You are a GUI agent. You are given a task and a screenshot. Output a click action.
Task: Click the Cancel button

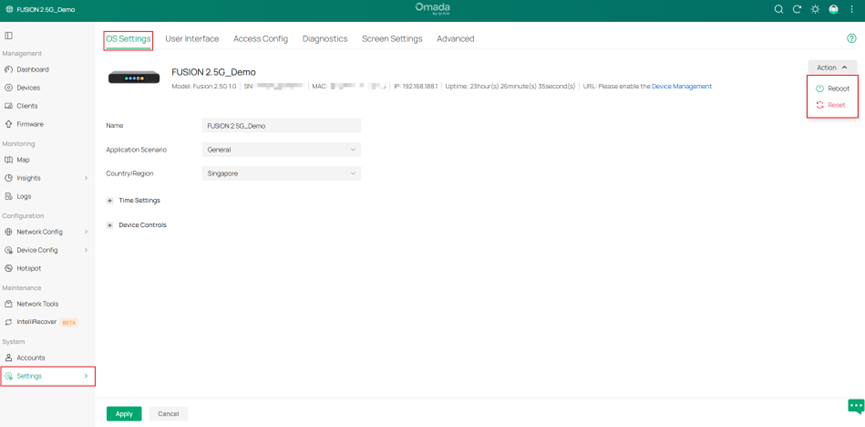[x=168, y=414]
